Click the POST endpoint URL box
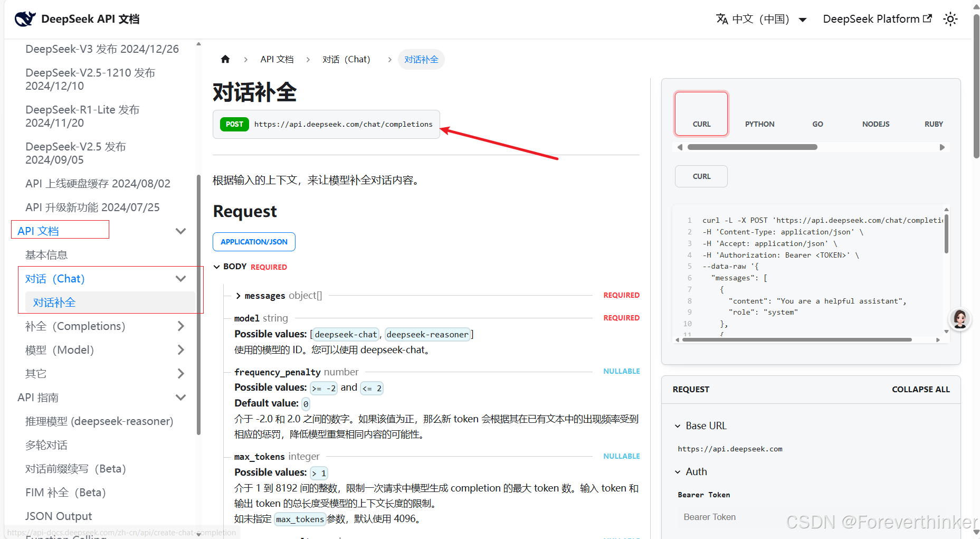Viewport: 980px width, 539px height. pos(326,124)
